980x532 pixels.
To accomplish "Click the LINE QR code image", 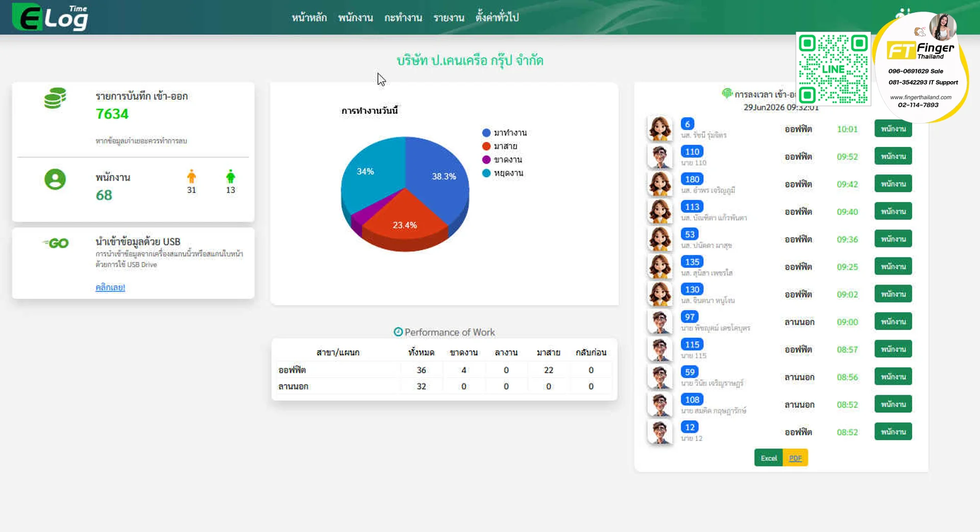I will point(833,69).
